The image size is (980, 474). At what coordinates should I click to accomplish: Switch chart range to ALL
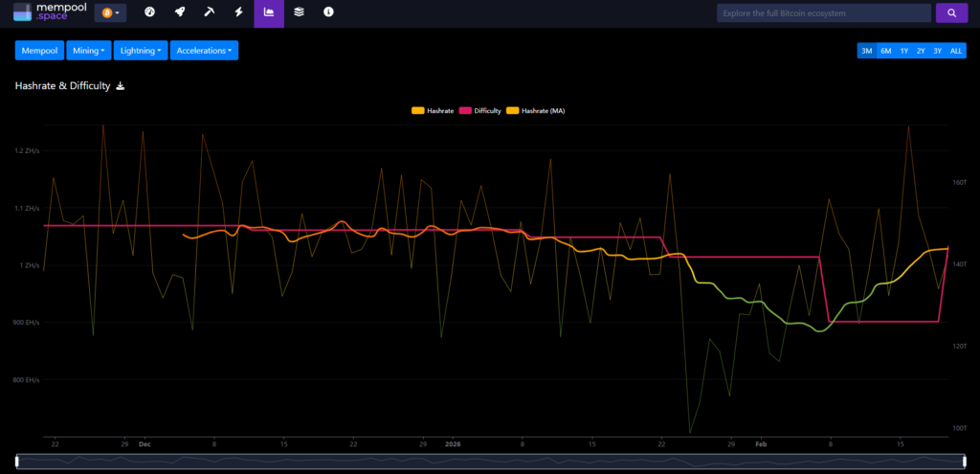click(955, 51)
